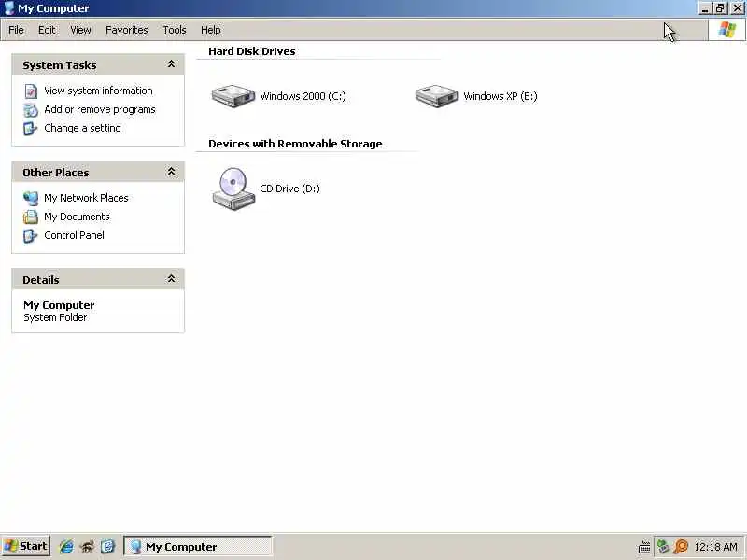Click the Windows XP (E:) label

(500, 96)
